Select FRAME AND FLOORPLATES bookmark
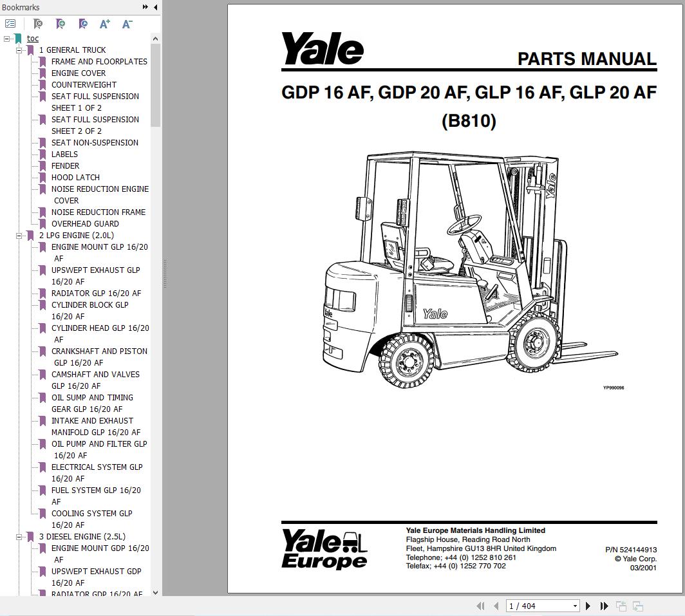 click(x=100, y=62)
